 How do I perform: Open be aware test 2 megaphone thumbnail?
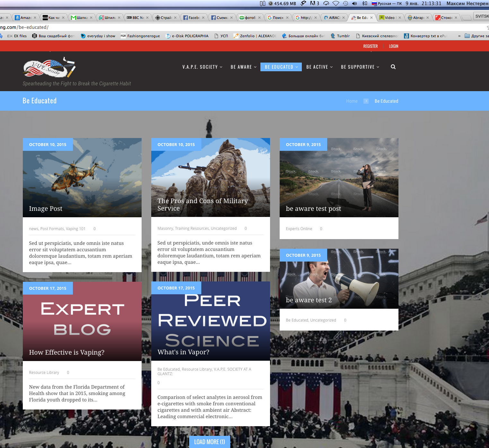pos(339,279)
